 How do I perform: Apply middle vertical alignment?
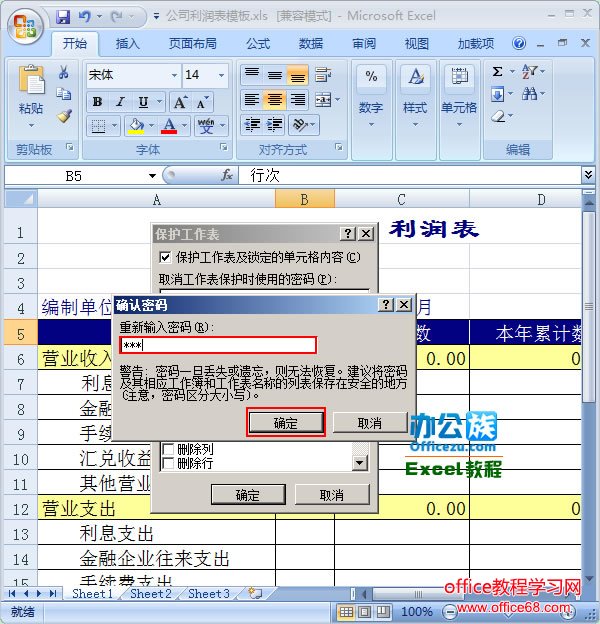point(275,74)
